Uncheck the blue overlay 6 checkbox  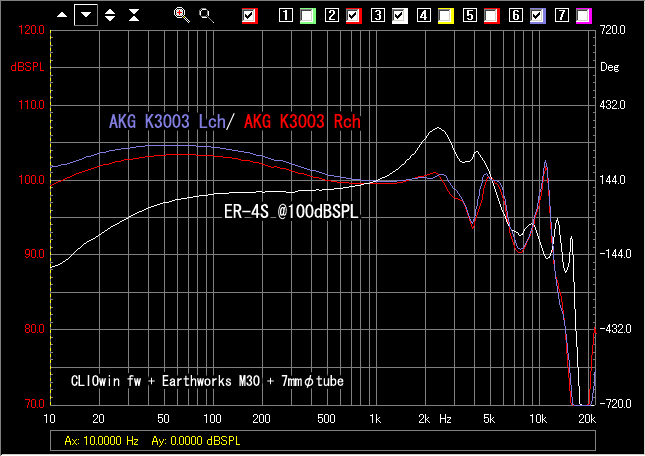[x=538, y=16]
